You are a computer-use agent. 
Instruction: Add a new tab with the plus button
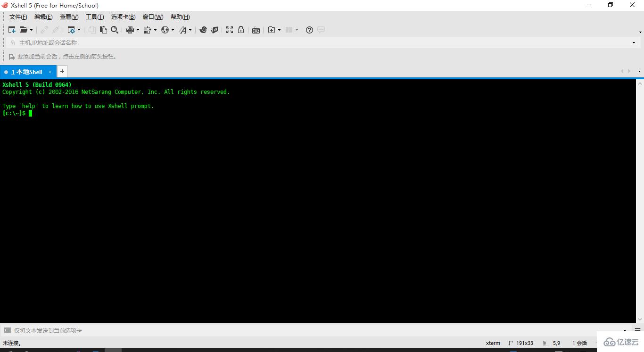click(62, 71)
